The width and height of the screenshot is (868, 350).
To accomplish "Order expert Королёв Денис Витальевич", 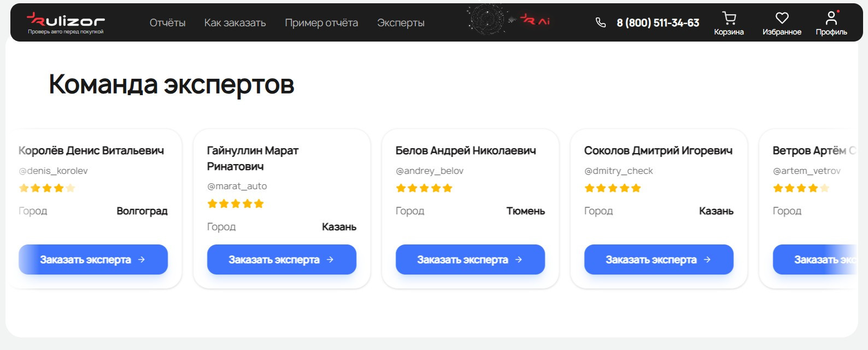I will (x=93, y=259).
